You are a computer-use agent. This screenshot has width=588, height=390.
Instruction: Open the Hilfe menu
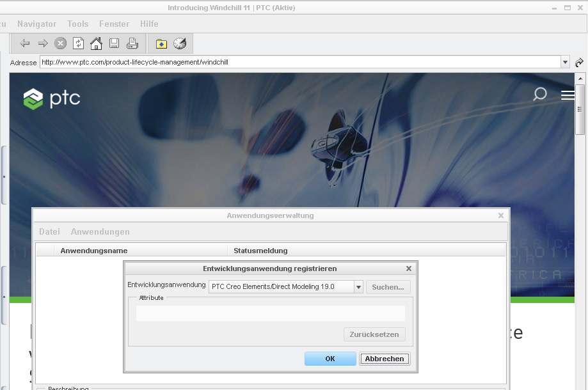149,24
